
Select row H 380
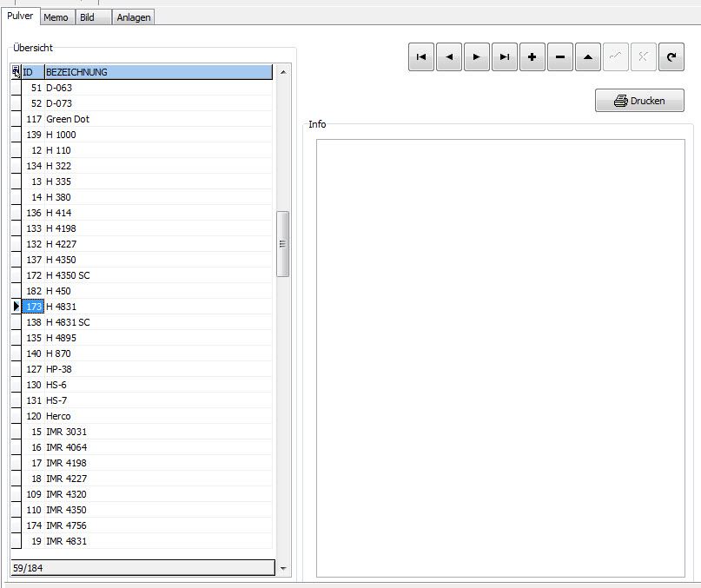pyautogui.click(x=142, y=197)
